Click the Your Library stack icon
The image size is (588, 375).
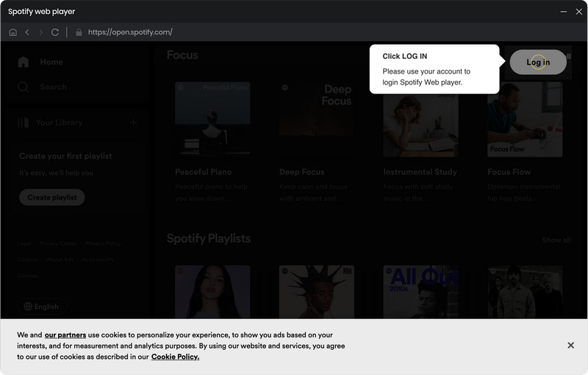click(x=24, y=123)
